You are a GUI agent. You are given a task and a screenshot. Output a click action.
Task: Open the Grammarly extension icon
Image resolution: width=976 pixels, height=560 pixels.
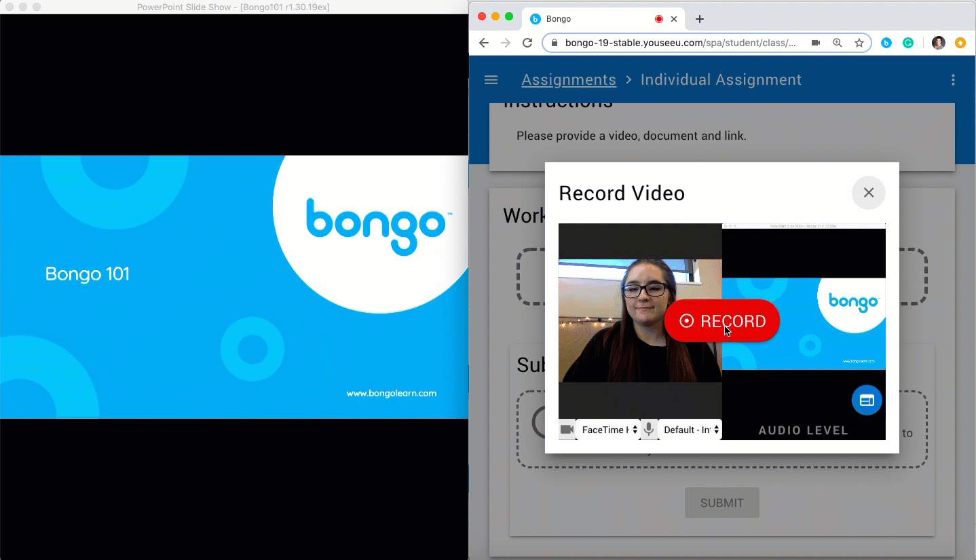(x=907, y=43)
